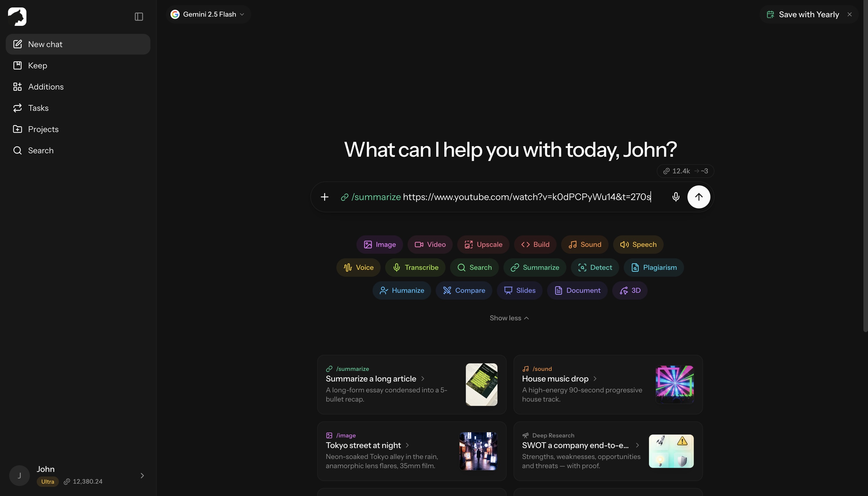Screen dimensions: 868x496
Task: Open the House music drop example card
Action: pos(608,385)
